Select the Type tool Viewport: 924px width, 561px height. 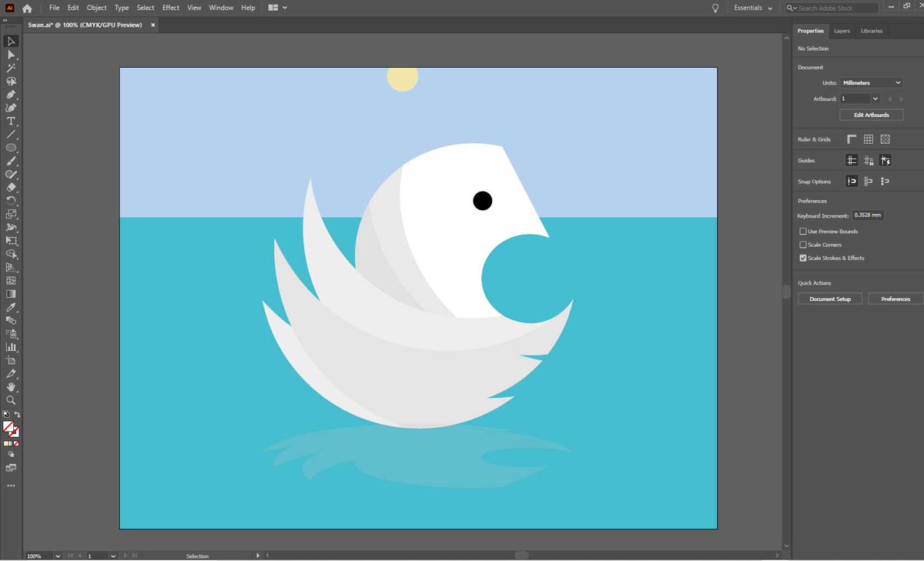(11, 121)
